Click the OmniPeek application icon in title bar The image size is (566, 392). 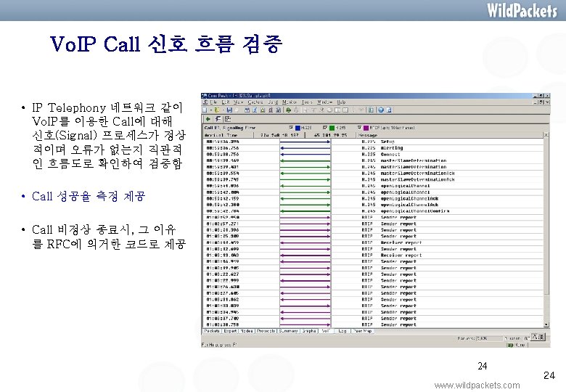click(x=204, y=96)
